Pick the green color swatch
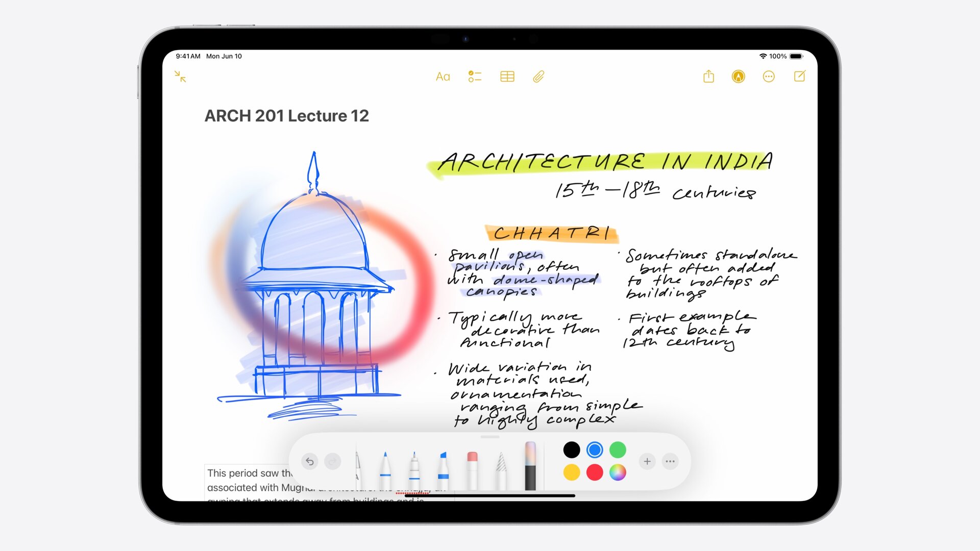The width and height of the screenshot is (980, 551). (x=618, y=450)
